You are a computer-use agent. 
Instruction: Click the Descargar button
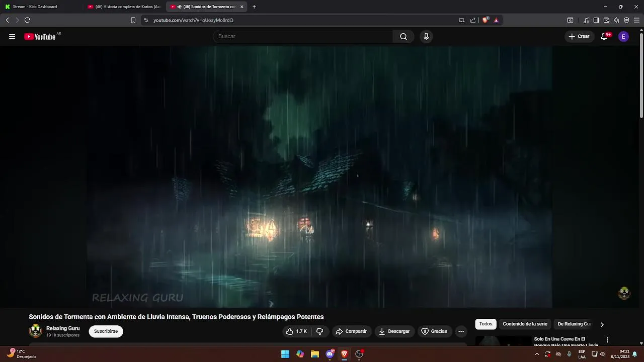[394, 331]
